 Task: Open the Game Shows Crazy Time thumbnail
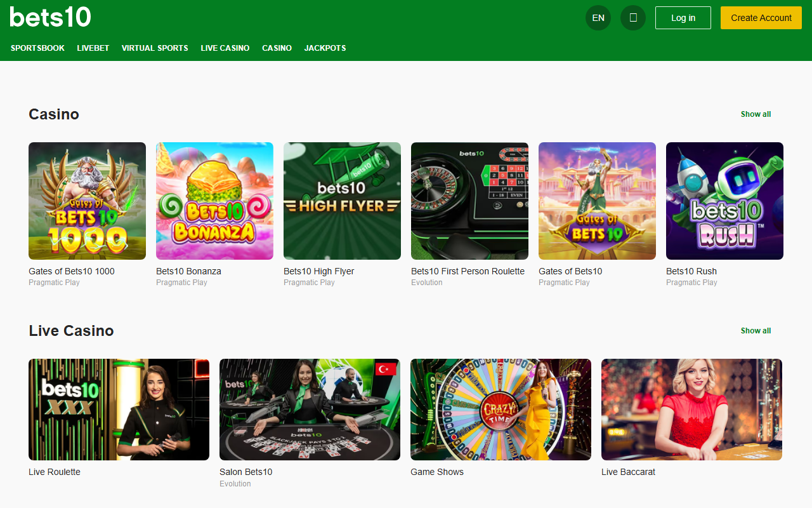pyautogui.click(x=501, y=410)
